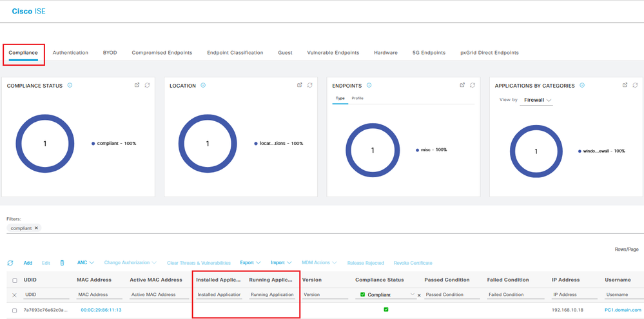Open pxGrid Direct Endpoints tab
The image size is (644, 319).
pos(489,53)
